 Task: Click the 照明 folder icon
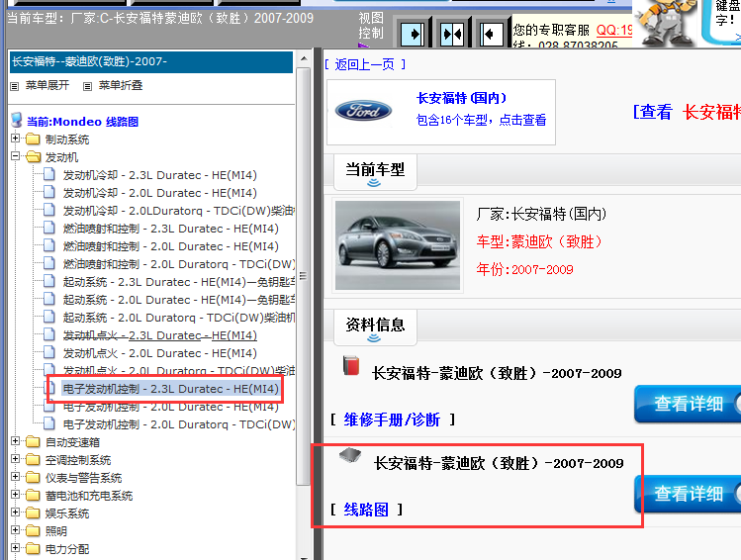[x=33, y=530]
